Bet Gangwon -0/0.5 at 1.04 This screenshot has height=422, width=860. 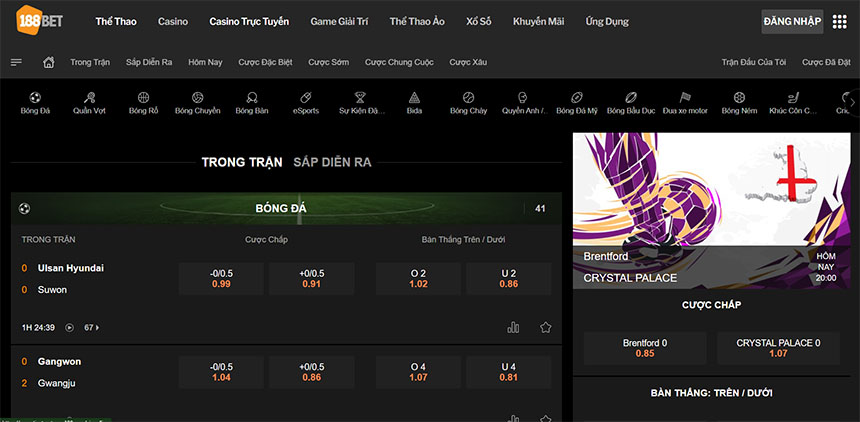pos(221,372)
